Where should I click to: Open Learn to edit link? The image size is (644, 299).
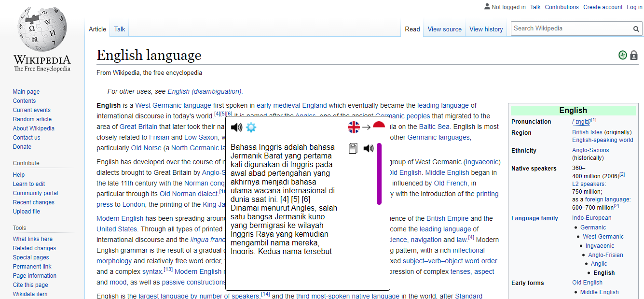[29, 184]
